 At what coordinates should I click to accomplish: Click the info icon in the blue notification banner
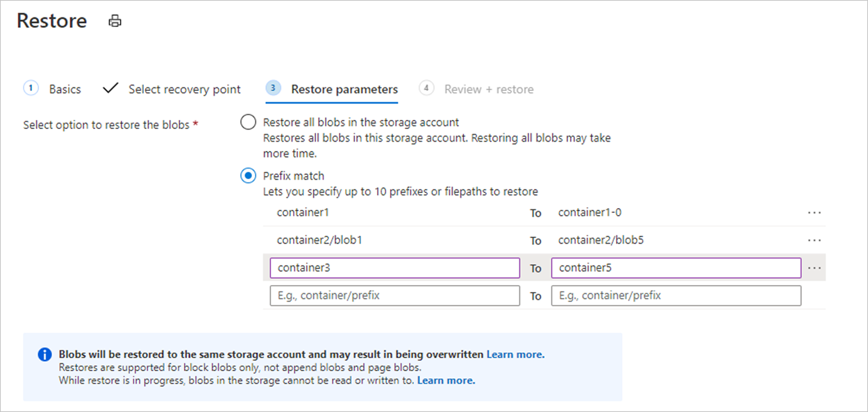pyautogui.click(x=43, y=354)
